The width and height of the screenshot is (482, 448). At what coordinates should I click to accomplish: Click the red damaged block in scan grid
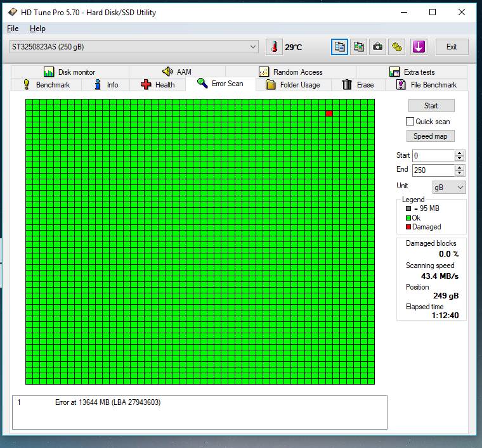pyautogui.click(x=329, y=113)
